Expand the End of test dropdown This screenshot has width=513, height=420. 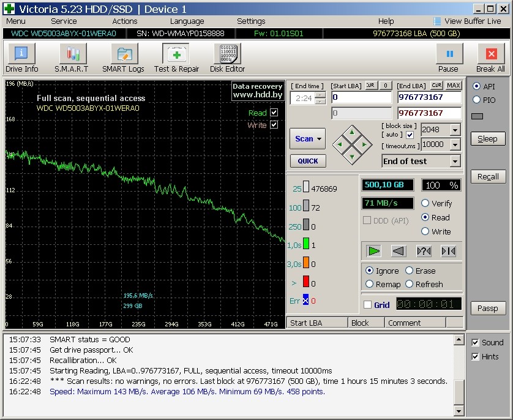pos(455,161)
